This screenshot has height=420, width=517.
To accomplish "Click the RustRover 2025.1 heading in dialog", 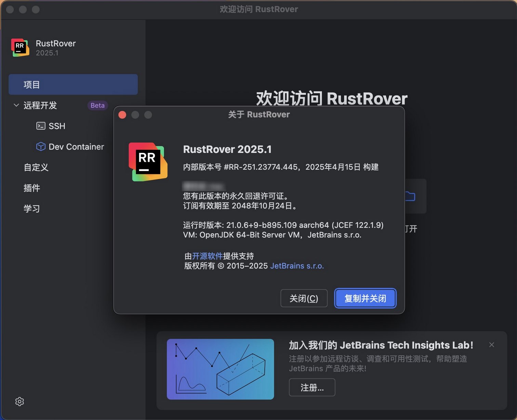I will [227, 149].
